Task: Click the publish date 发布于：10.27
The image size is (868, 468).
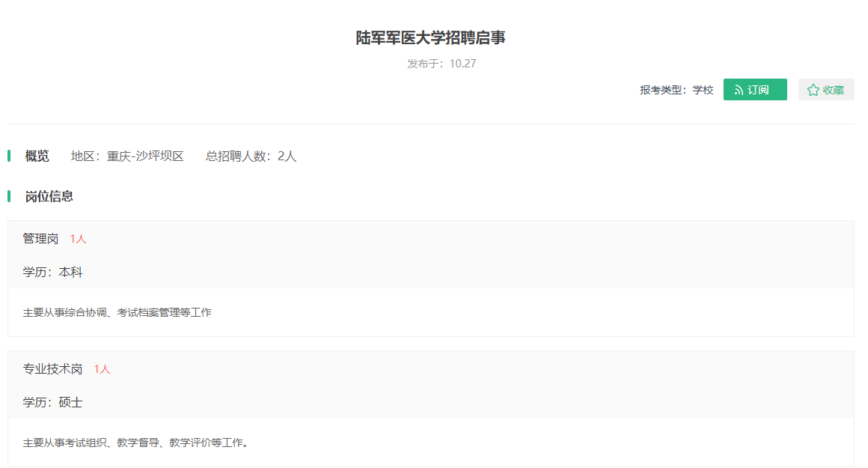Action: (x=441, y=64)
